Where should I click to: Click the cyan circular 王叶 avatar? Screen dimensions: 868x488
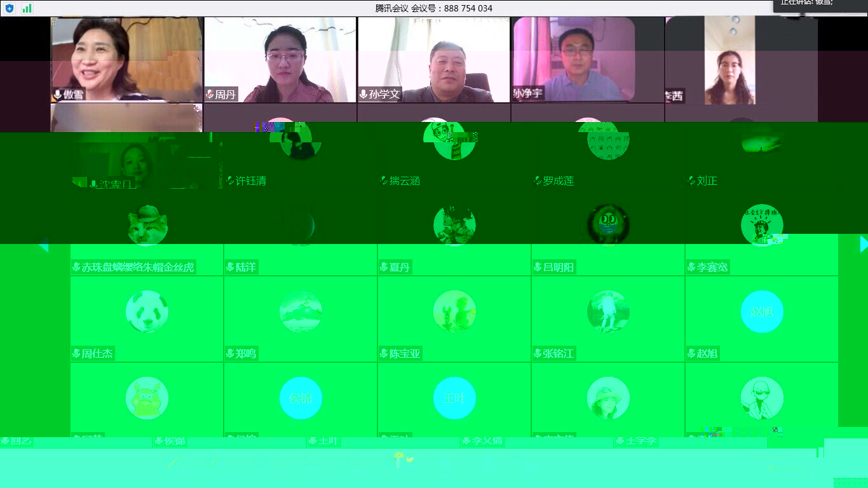pyautogui.click(x=454, y=398)
